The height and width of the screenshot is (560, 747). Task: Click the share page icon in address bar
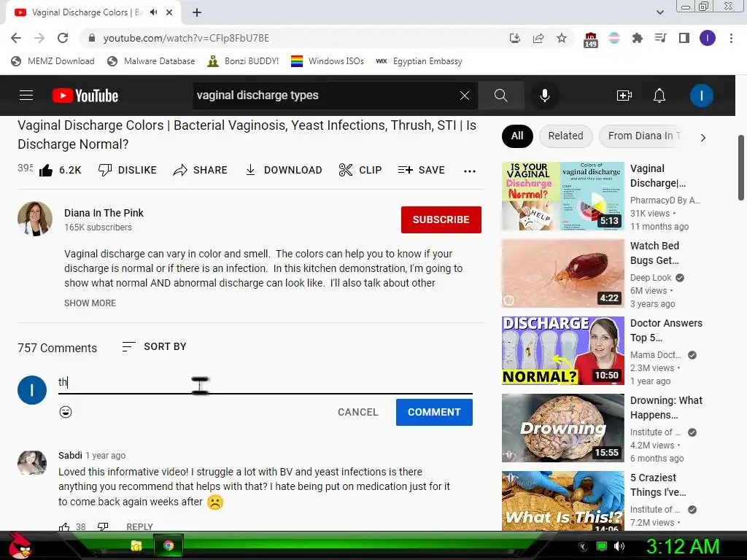(538, 38)
